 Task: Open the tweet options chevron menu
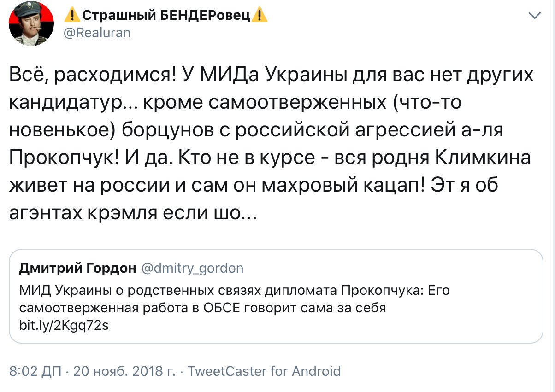[534, 17]
